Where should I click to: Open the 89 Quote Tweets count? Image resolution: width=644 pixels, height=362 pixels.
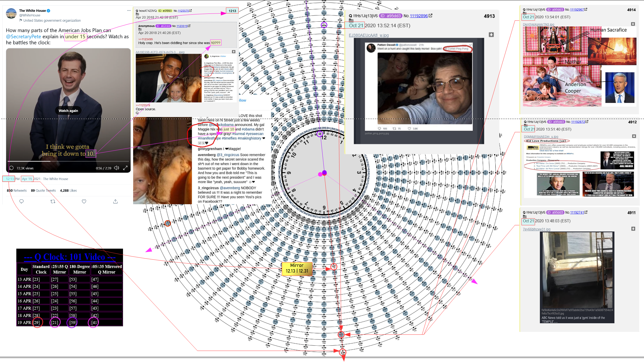coord(43,190)
